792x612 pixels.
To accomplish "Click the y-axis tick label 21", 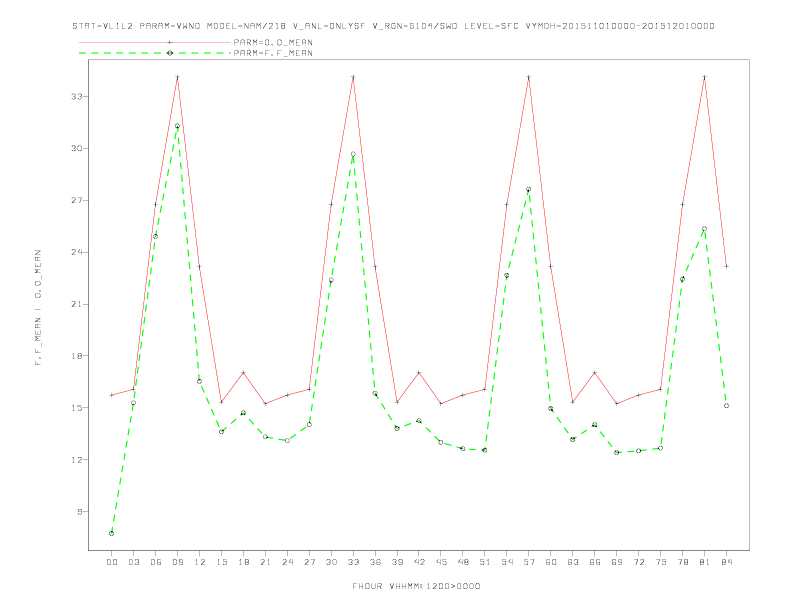I will tap(77, 304).
